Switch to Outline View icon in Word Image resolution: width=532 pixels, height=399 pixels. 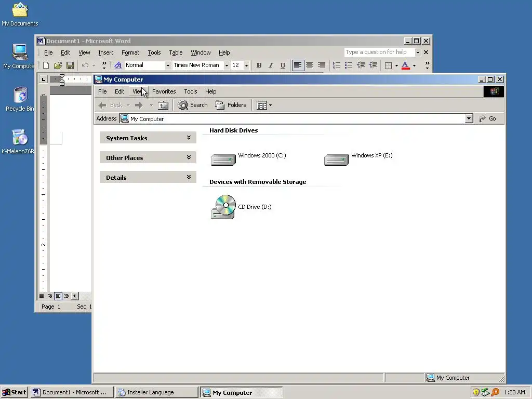click(66, 296)
